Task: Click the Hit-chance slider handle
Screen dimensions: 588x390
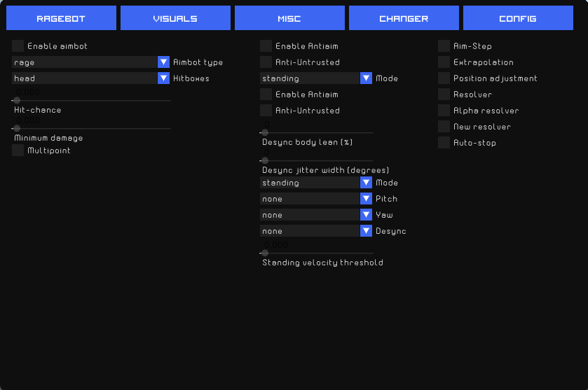Action: (x=17, y=101)
